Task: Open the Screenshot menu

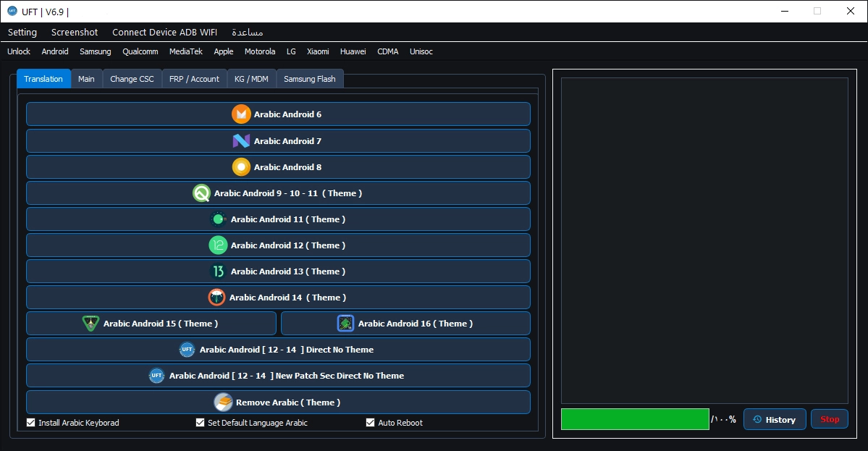Action: tap(75, 32)
